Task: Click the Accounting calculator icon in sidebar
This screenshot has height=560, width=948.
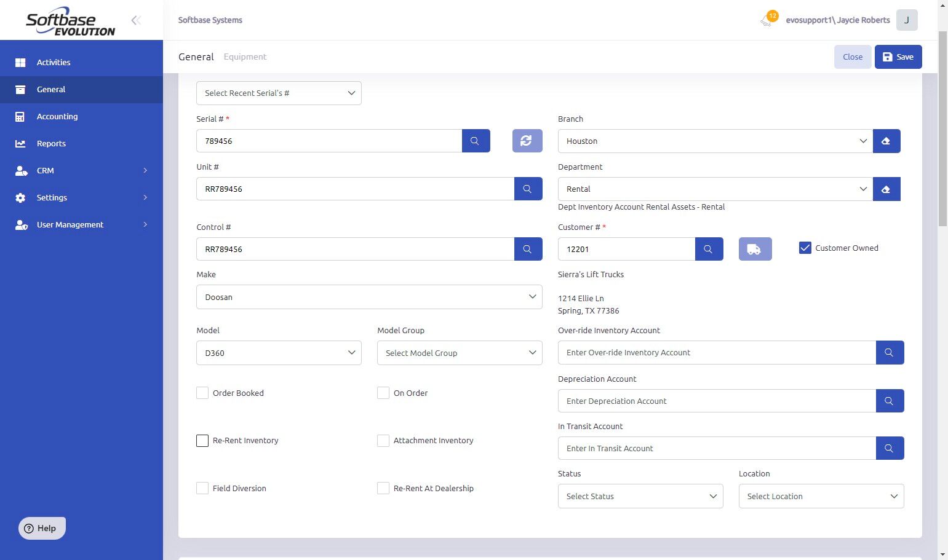Action: (20, 116)
